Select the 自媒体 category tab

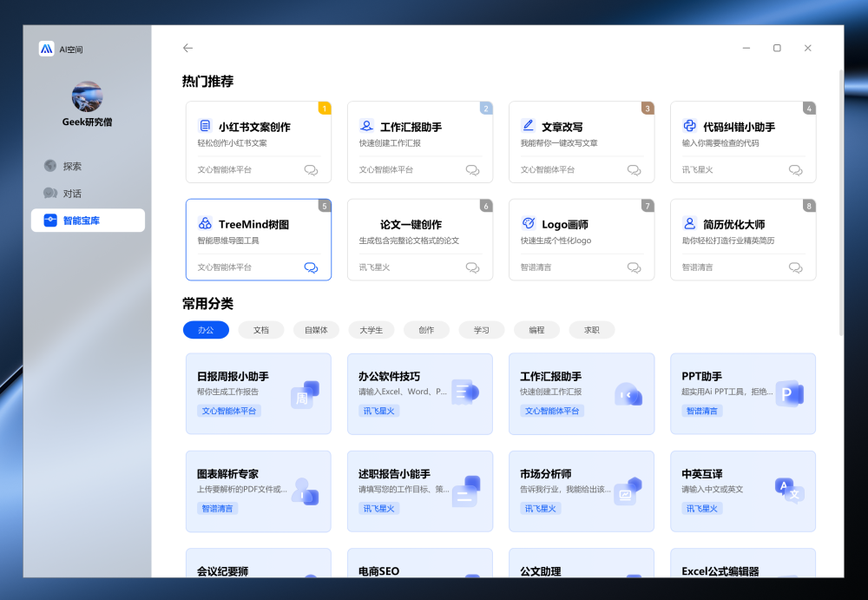(x=316, y=330)
